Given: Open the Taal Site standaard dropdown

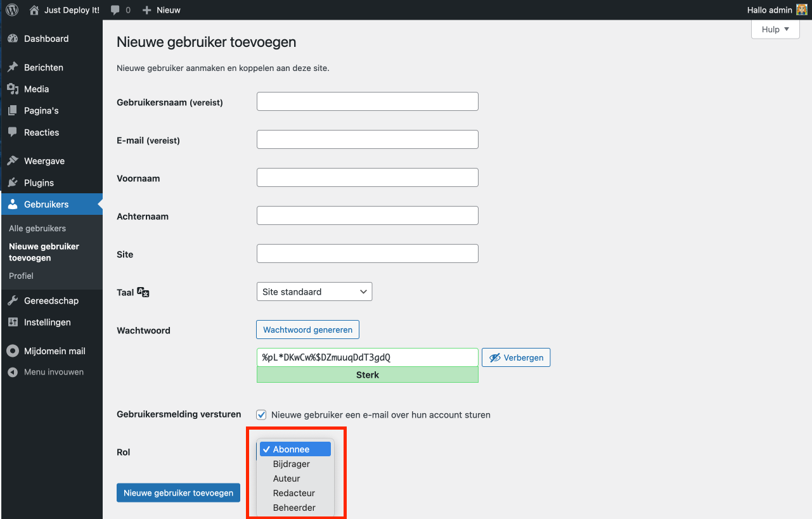Looking at the screenshot, I should point(314,292).
